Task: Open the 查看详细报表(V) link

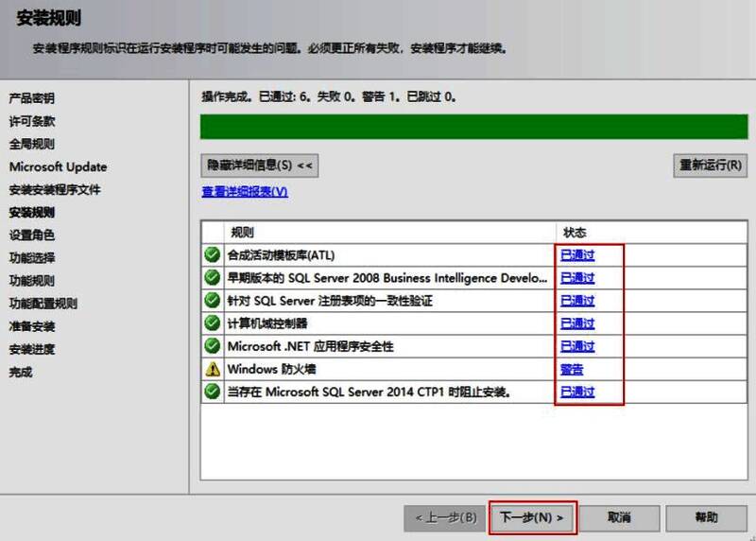Action: tap(244, 192)
